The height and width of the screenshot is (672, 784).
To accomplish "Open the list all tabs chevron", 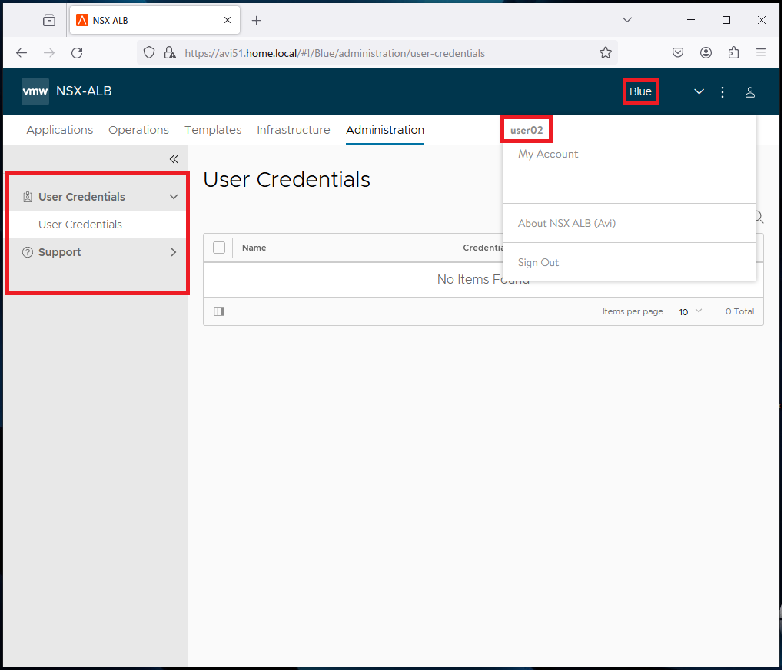I will click(x=627, y=20).
